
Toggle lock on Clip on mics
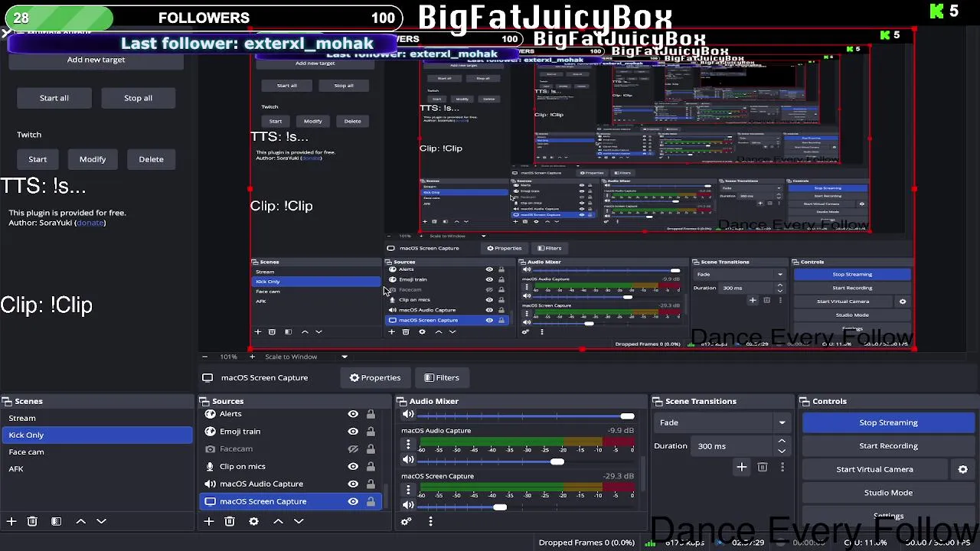coord(371,466)
